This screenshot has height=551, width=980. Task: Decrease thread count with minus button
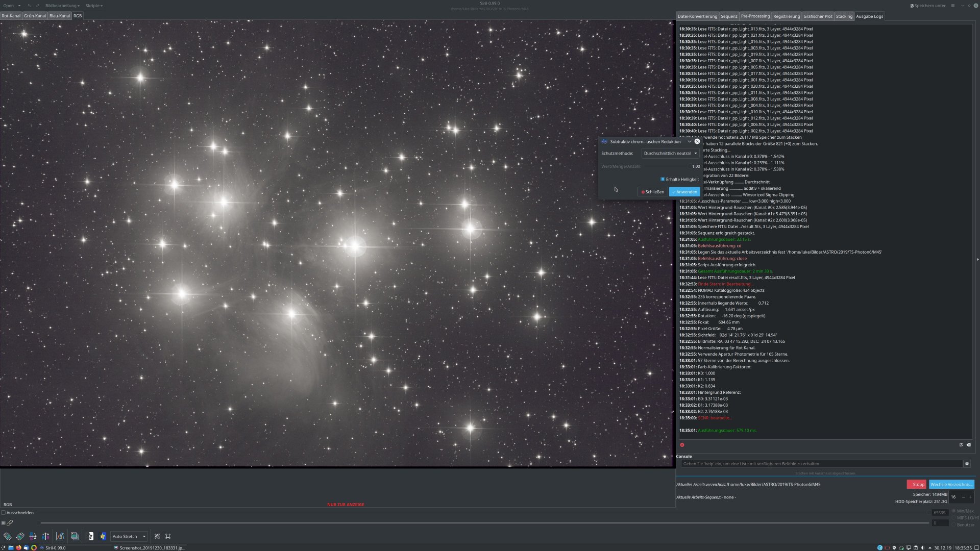click(x=963, y=497)
